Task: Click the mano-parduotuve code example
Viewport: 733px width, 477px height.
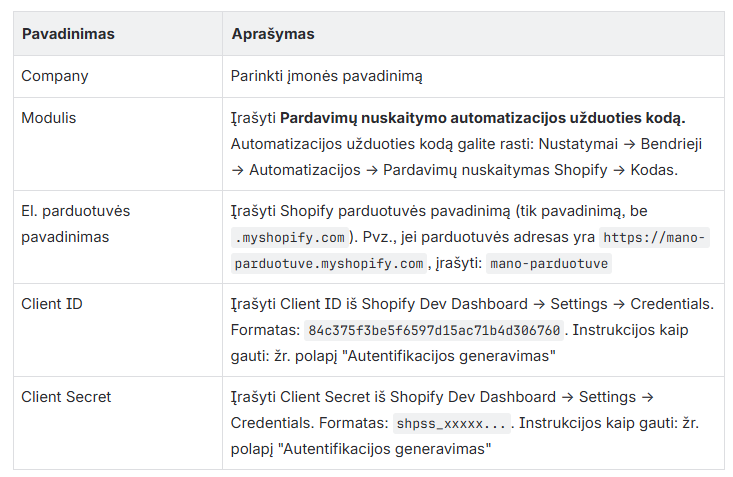Action: (x=549, y=264)
